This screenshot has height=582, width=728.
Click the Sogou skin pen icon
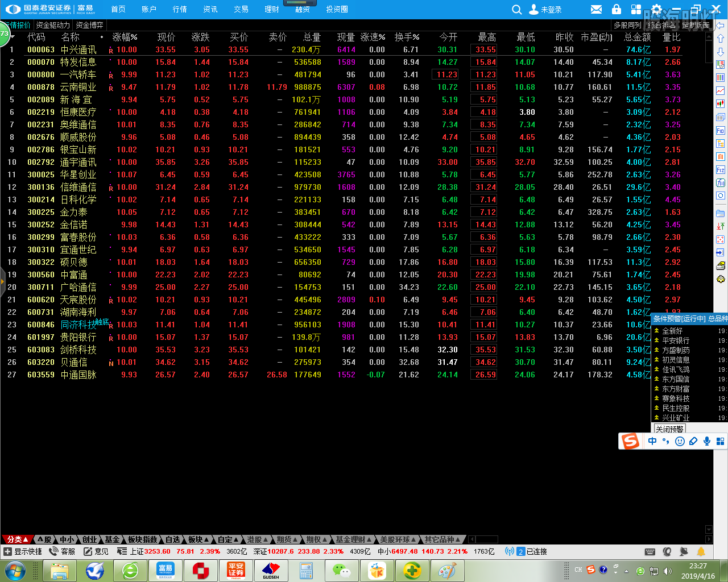(693, 441)
